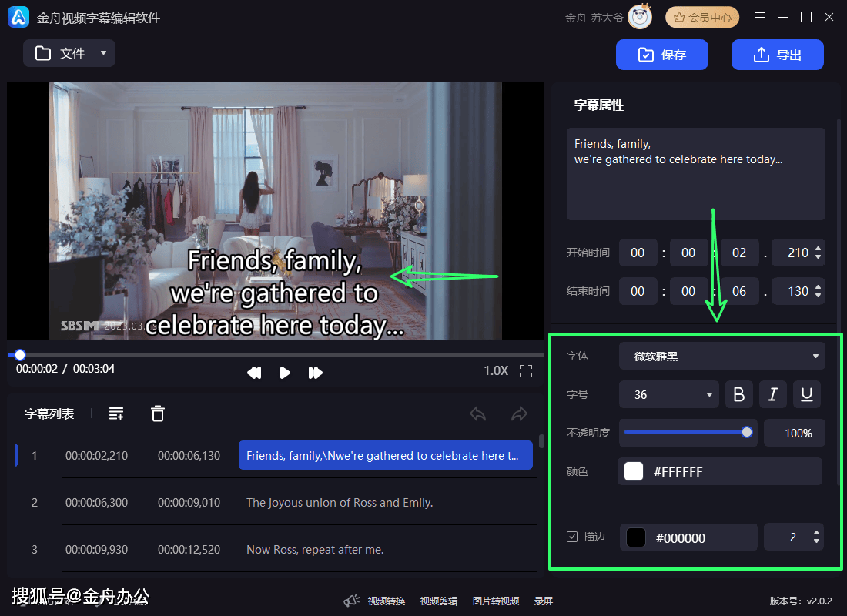Decrease 结束时间 milliseconds with down arrow

(x=819, y=295)
